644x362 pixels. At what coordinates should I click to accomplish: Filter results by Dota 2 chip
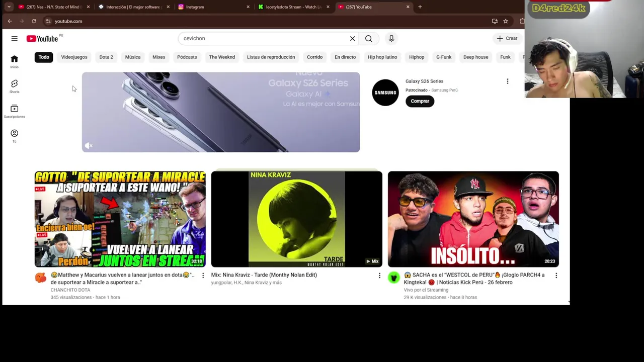click(106, 57)
